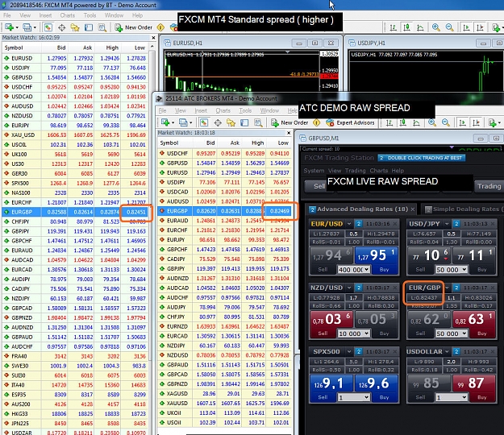Open Tools menu in FXCM MT4 window

(90, 15)
